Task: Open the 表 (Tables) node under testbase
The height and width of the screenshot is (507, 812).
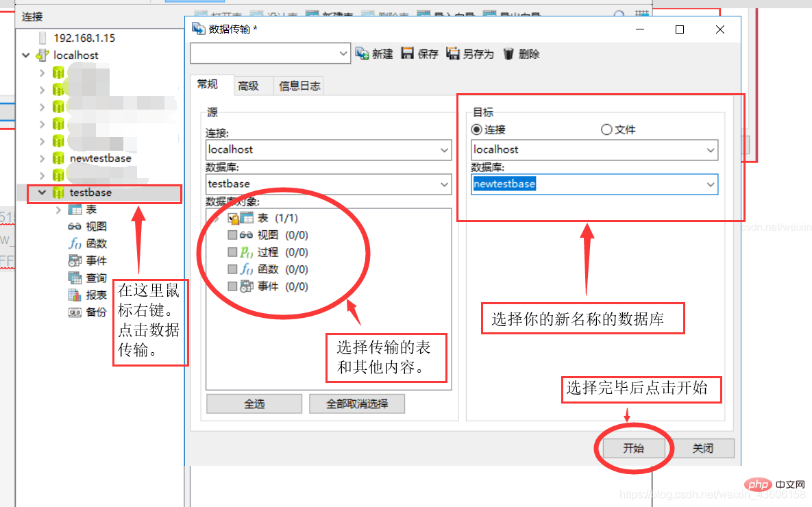Action: pos(75,210)
